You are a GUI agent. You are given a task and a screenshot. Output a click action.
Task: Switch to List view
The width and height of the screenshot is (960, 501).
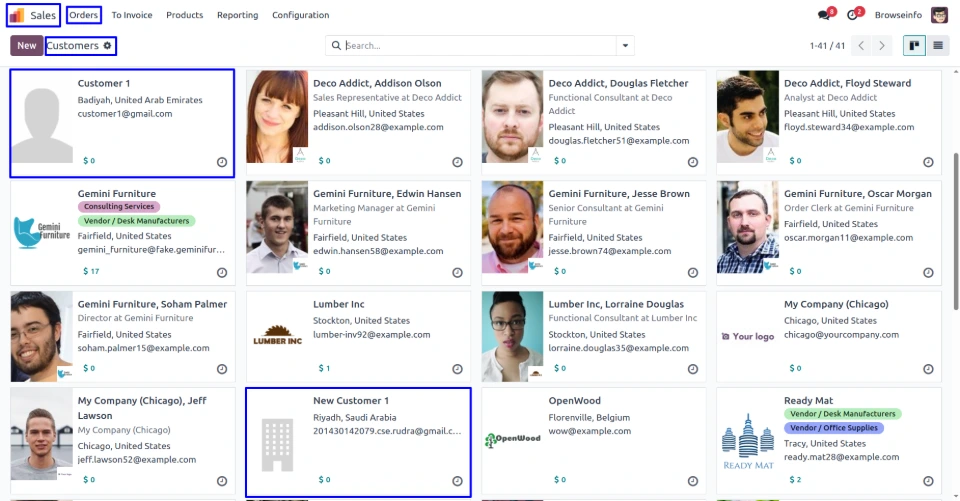click(938, 46)
